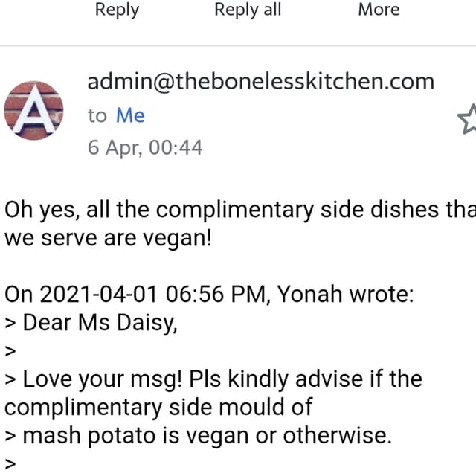The image size is (476, 476).
Task: Click the last empty quote marker line
Action: coord(10,464)
